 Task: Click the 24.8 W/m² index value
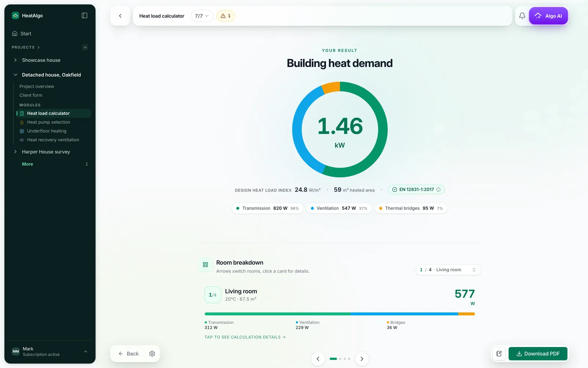[x=308, y=190]
